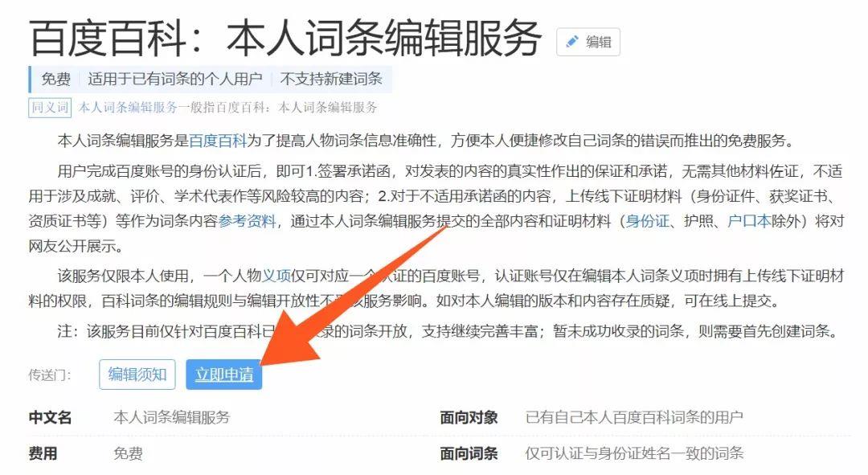The width and height of the screenshot is (868, 475).
Task: Open the 身份证 link
Action: click(x=647, y=221)
